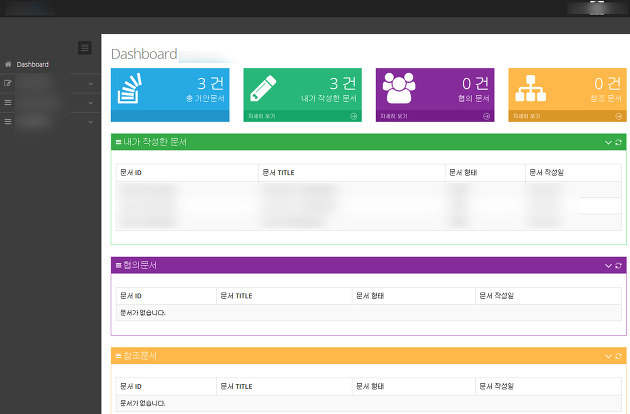
Task: Click the second sidebar list icon
Action: 8,102
